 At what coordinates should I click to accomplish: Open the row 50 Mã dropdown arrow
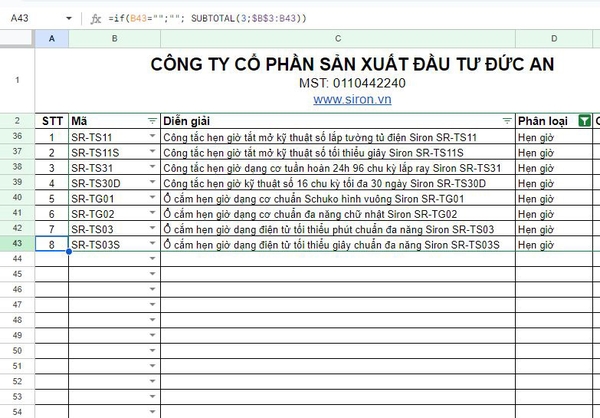[152, 350]
